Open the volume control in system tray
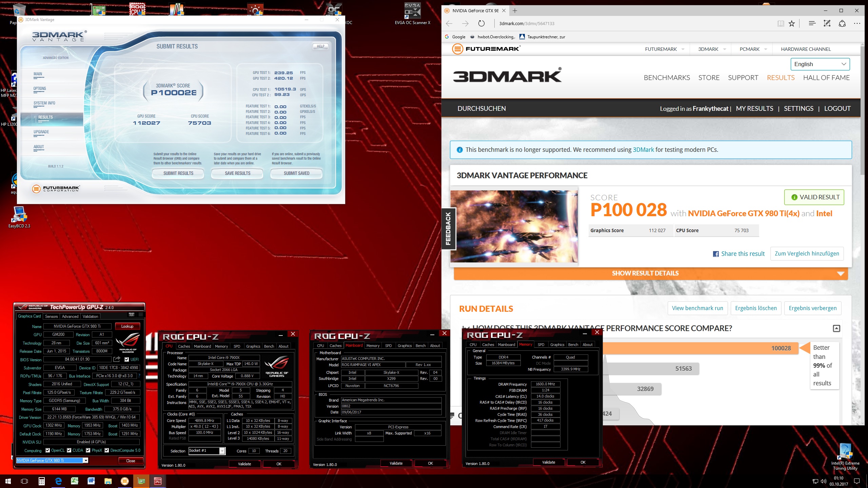This screenshot has height=488, width=868. (824, 481)
